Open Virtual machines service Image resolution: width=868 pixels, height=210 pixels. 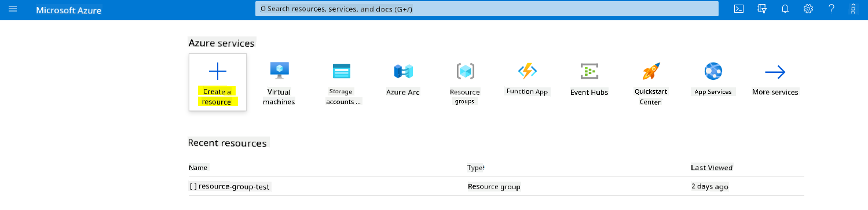(x=279, y=83)
